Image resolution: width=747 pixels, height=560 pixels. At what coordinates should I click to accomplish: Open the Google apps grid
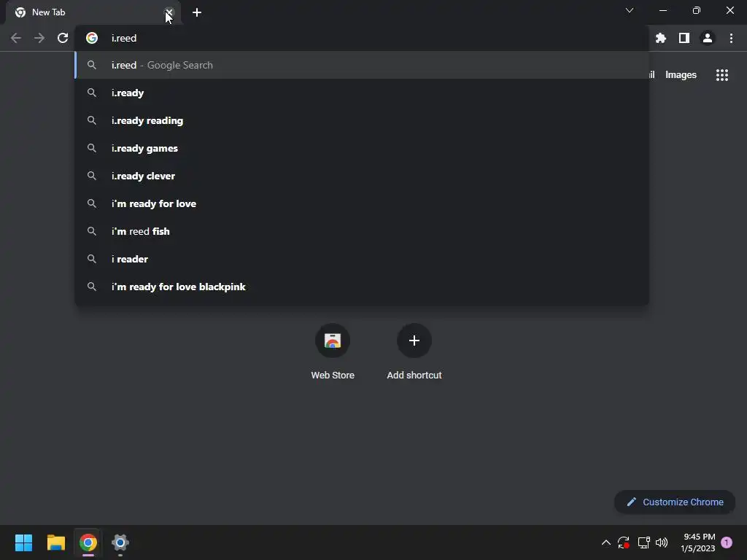click(x=722, y=75)
